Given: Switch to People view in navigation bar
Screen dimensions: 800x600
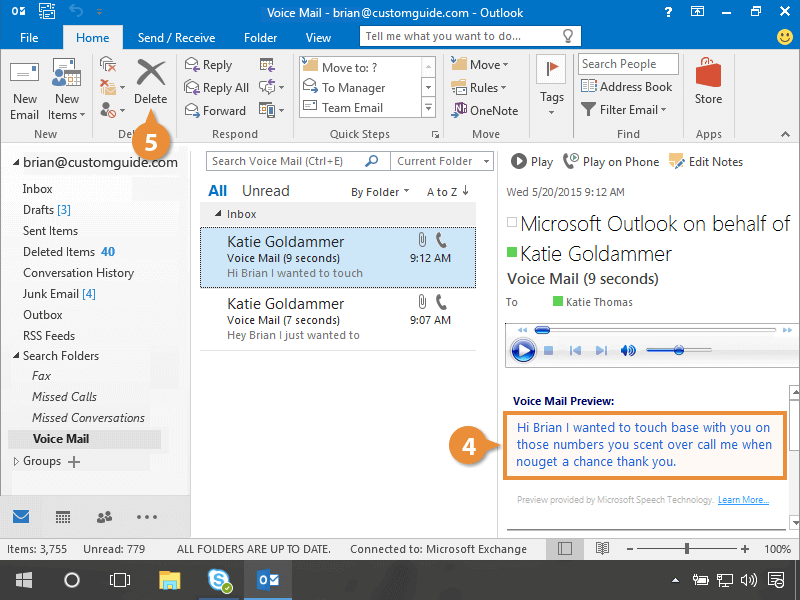Looking at the screenshot, I should coord(104,517).
